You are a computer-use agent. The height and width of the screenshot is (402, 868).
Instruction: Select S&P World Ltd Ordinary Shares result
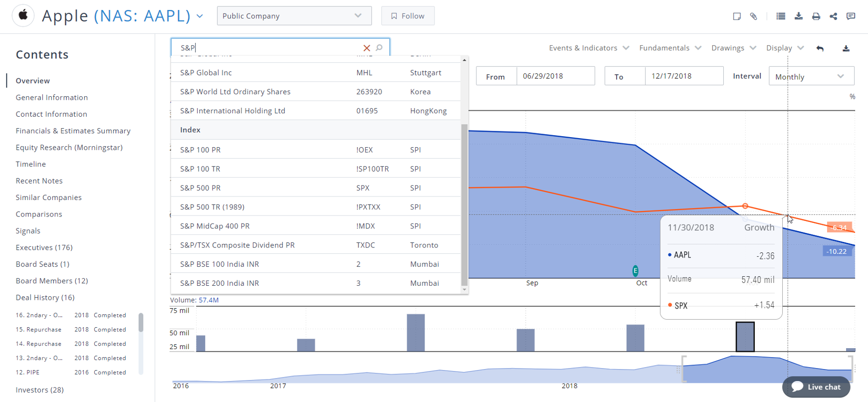315,91
